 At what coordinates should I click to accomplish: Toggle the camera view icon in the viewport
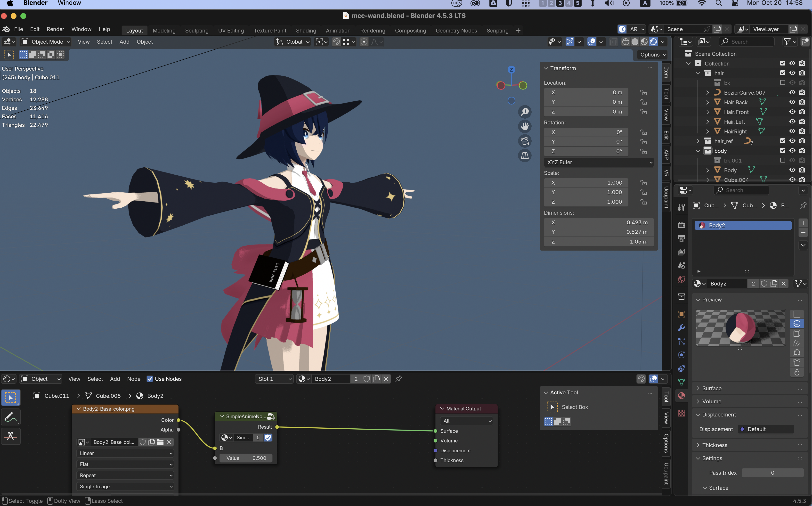(525, 141)
